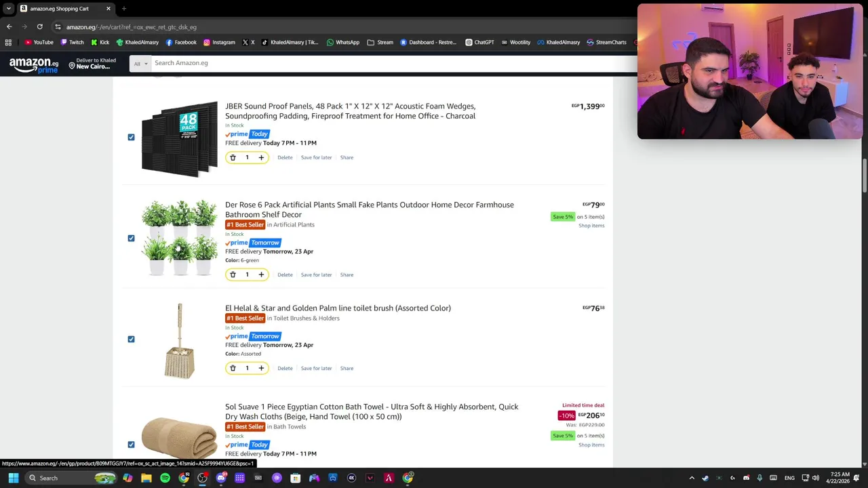The image size is (868, 488).
Task: Click Shop items under Sol Suave towel savings
Action: (591, 445)
